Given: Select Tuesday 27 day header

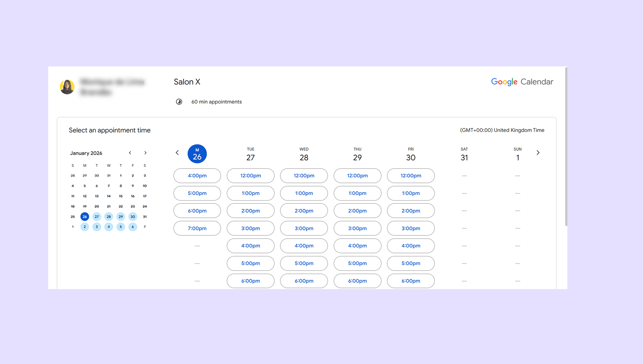Looking at the screenshot, I should point(250,154).
